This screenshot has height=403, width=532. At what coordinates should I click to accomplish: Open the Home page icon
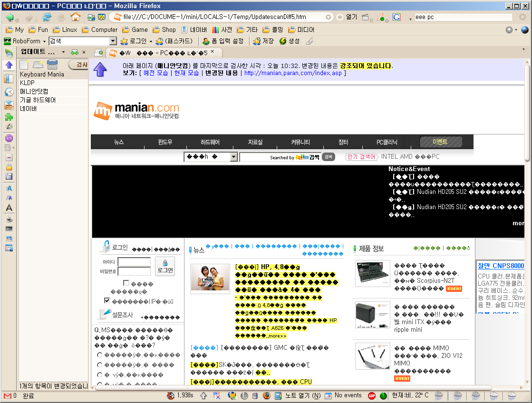pyautogui.click(x=75, y=17)
